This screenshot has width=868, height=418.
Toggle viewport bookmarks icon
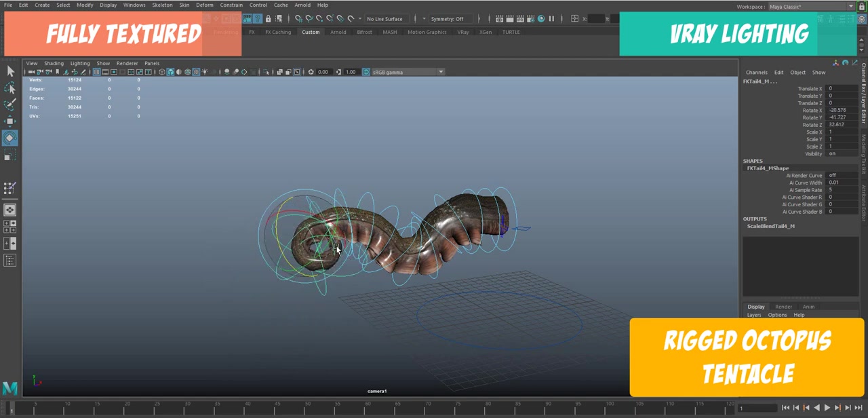(x=58, y=72)
